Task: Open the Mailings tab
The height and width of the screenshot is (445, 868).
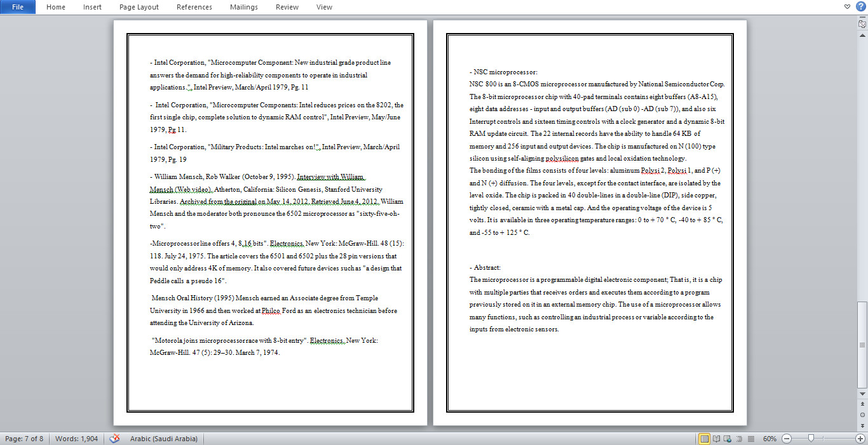Action: [244, 7]
